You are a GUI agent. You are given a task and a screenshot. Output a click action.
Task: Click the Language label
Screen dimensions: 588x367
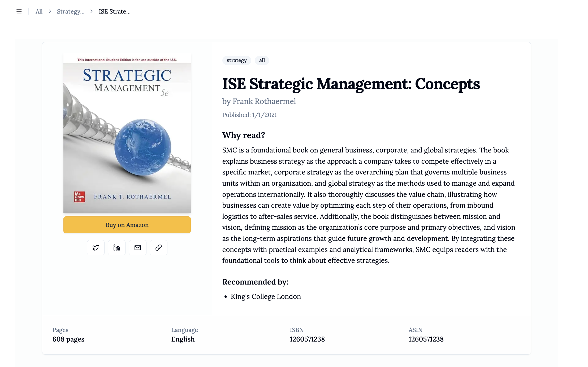pyautogui.click(x=184, y=330)
